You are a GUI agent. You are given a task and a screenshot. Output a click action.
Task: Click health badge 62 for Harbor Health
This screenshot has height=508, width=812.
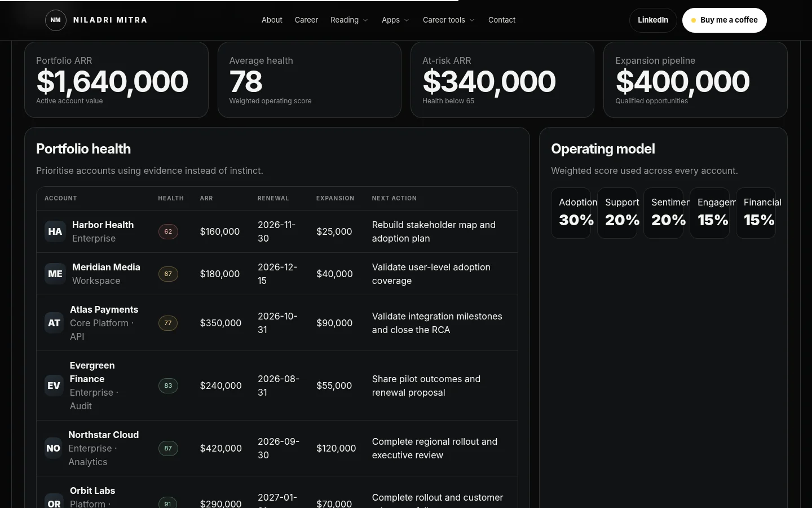click(168, 231)
